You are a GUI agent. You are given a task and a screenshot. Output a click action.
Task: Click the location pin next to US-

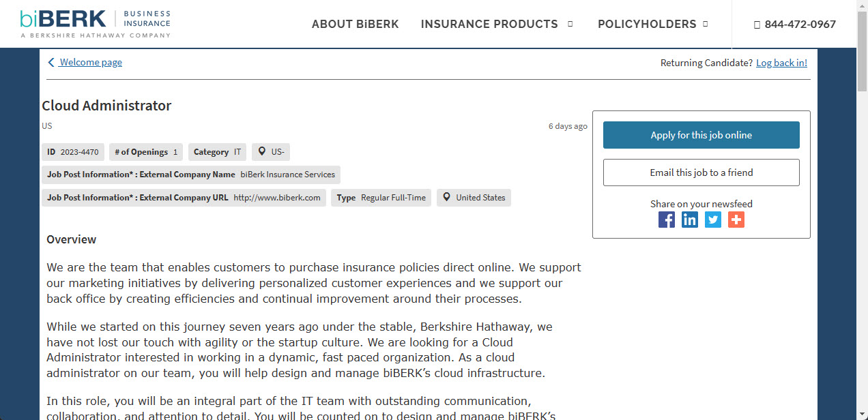pyautogui.click(x=262, y=152)
